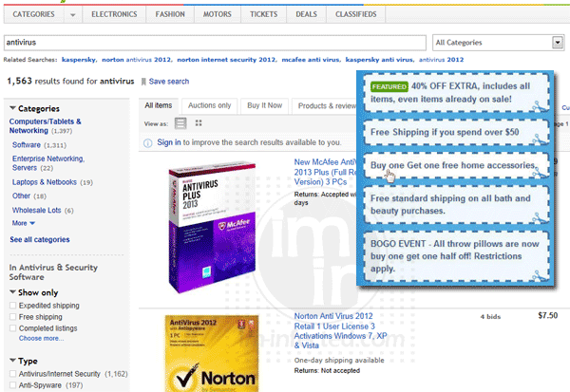Open the Other category link

21,196
